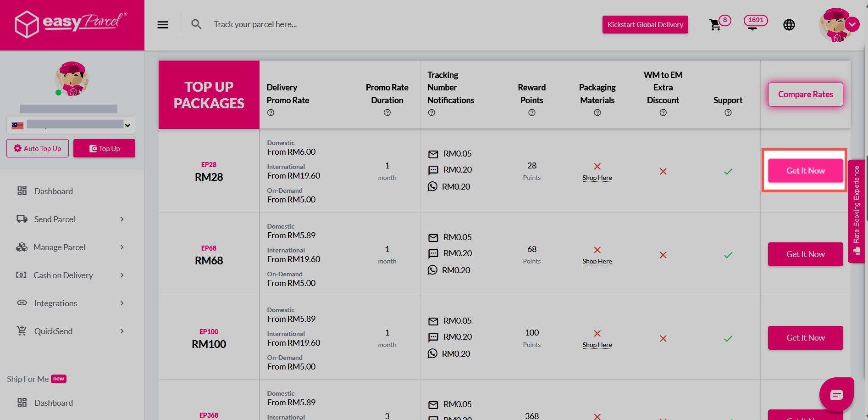The image size is (868, 420).
Task: Click the EP100 package label
Action: 209,332
